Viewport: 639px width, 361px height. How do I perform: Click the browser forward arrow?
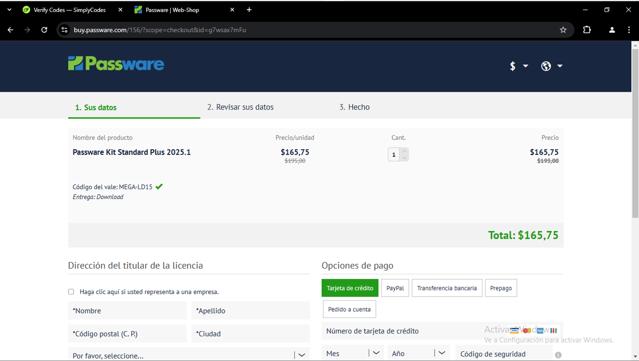point(27,30)
